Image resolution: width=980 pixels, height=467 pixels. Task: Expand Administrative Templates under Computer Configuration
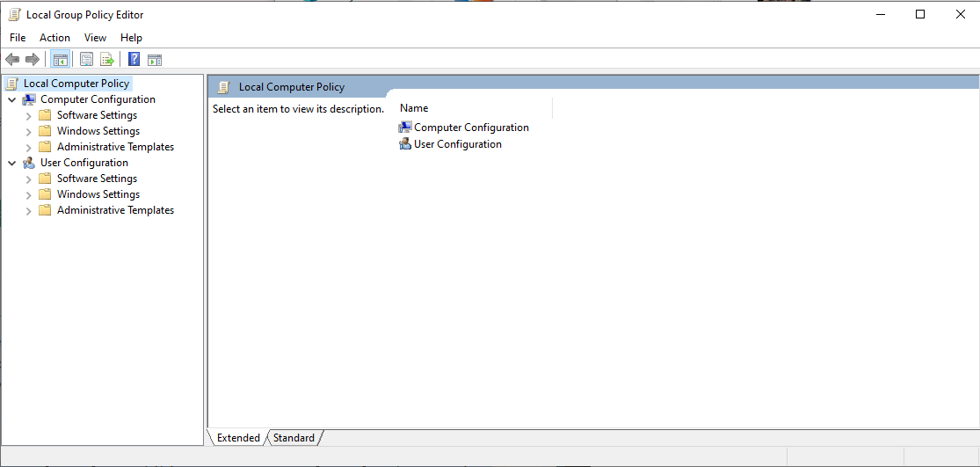click(28, 148)
